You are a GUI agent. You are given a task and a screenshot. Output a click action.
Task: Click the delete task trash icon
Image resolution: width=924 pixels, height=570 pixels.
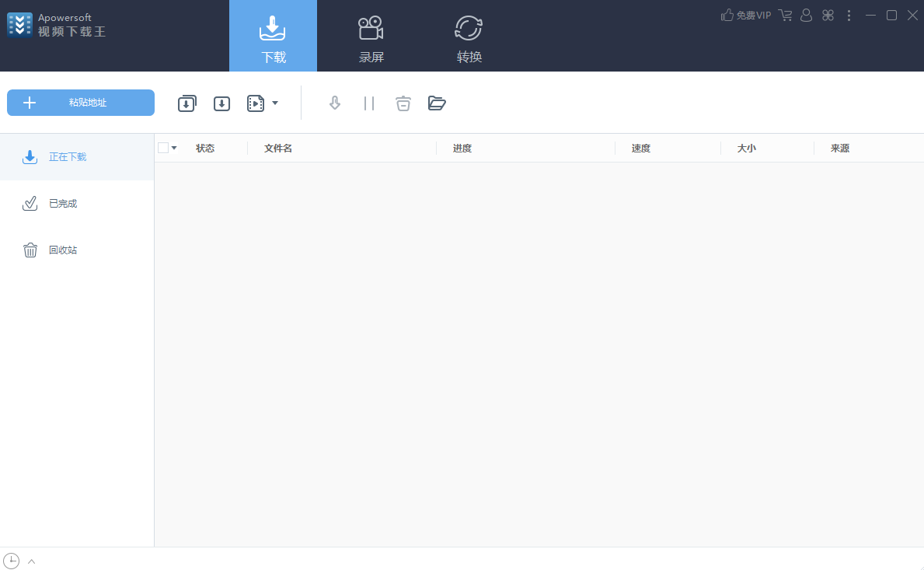[403, 103]
